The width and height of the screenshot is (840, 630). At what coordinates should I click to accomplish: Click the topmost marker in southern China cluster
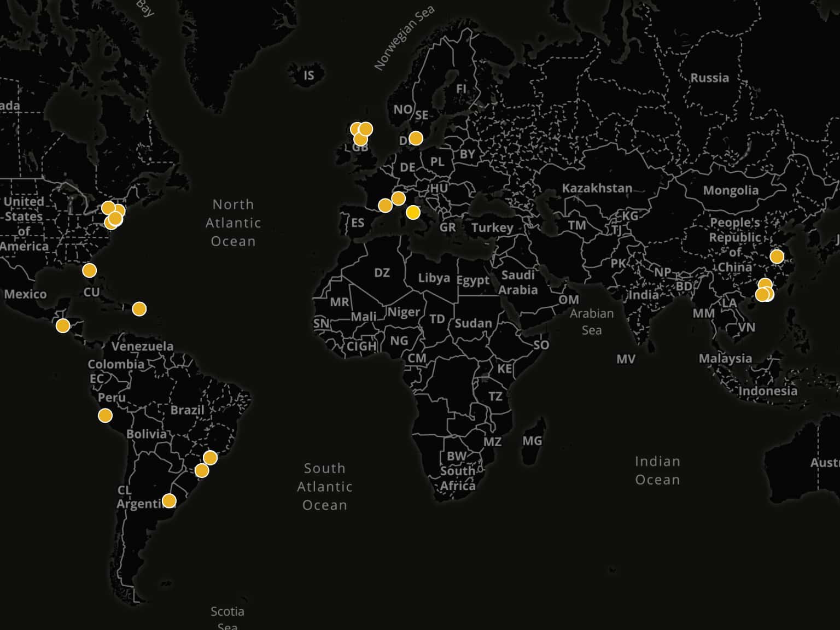click(x=766, y=284)
